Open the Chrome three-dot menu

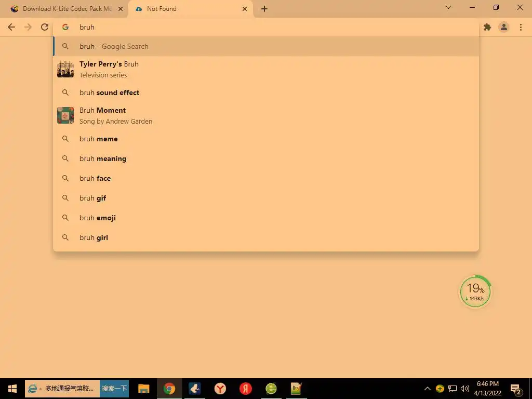coord(521,27)
